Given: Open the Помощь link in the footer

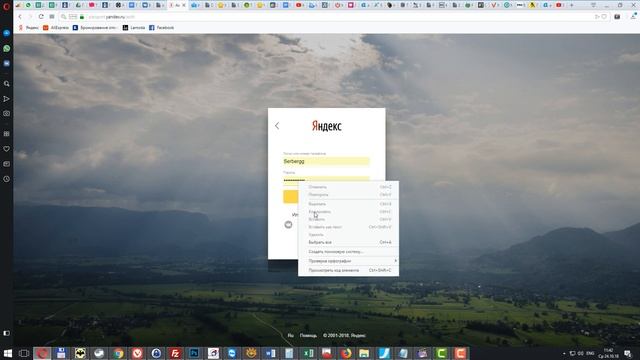Looking at the screenshot, I should (308, 336).
